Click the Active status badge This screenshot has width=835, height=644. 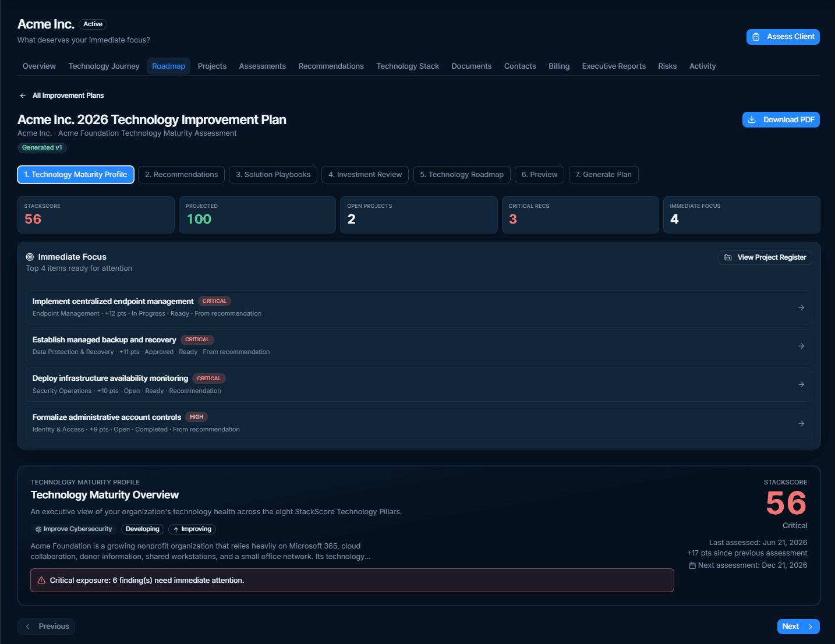[93, 24]
